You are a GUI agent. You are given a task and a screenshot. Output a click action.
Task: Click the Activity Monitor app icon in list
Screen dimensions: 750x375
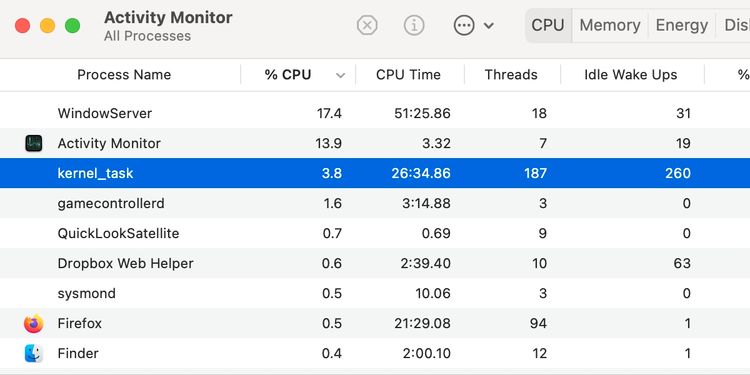point(33,143)
